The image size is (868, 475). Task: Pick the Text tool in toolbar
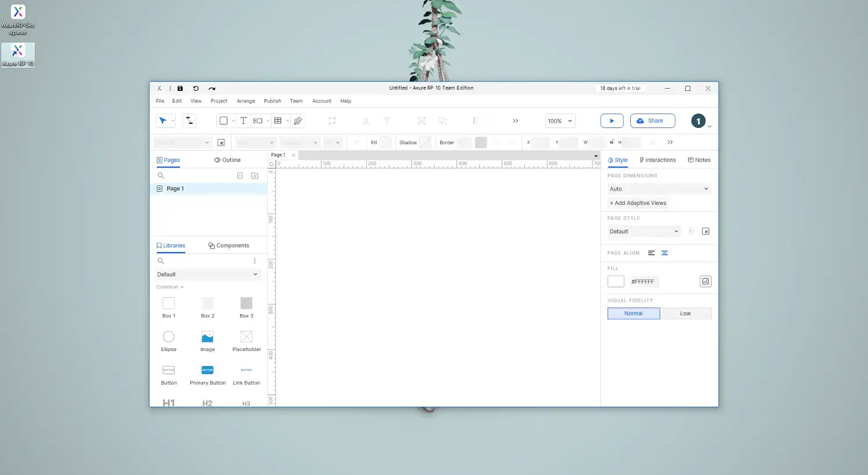click(244, 120)
